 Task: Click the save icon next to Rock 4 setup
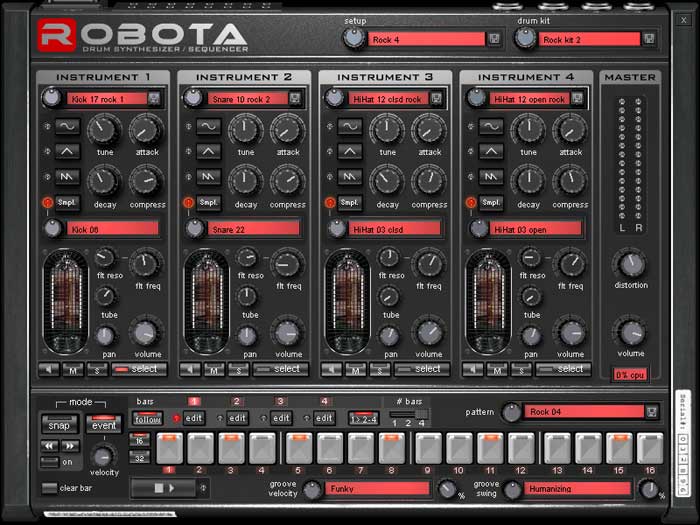(494, 39)
